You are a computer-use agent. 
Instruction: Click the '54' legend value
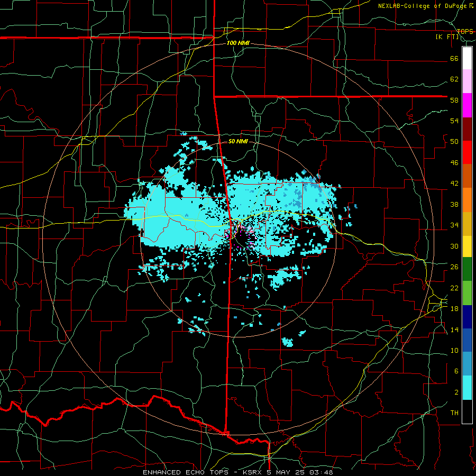(x=454, y=121)
